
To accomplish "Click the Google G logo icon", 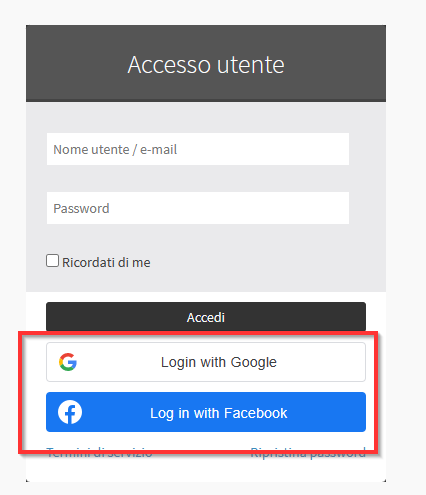I will (x=68, y=362).
